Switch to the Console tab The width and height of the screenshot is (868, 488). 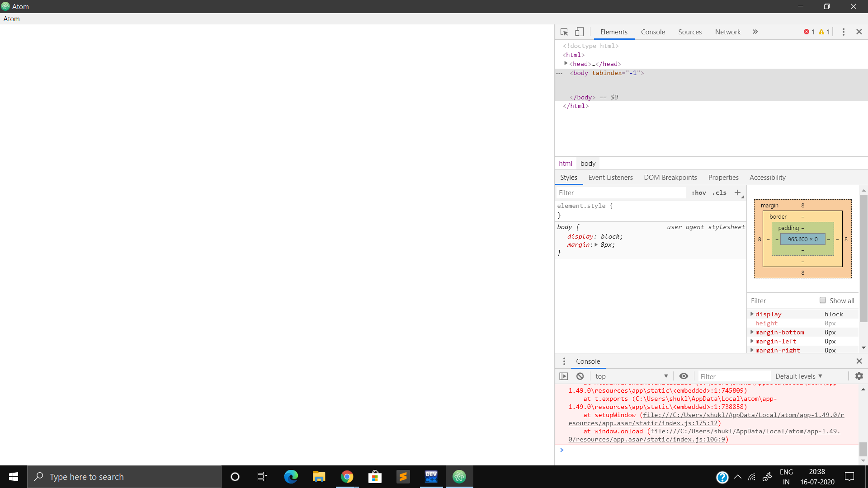click(x=653, y=32)
